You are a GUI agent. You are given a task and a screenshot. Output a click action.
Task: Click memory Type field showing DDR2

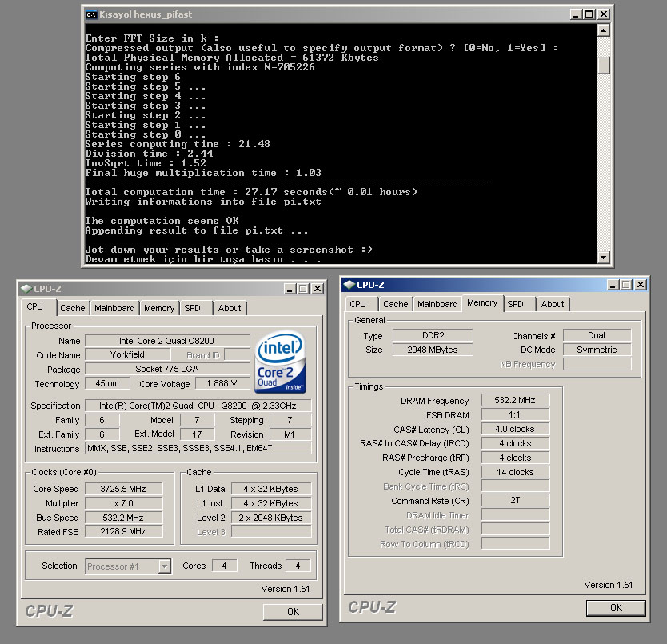433,335
